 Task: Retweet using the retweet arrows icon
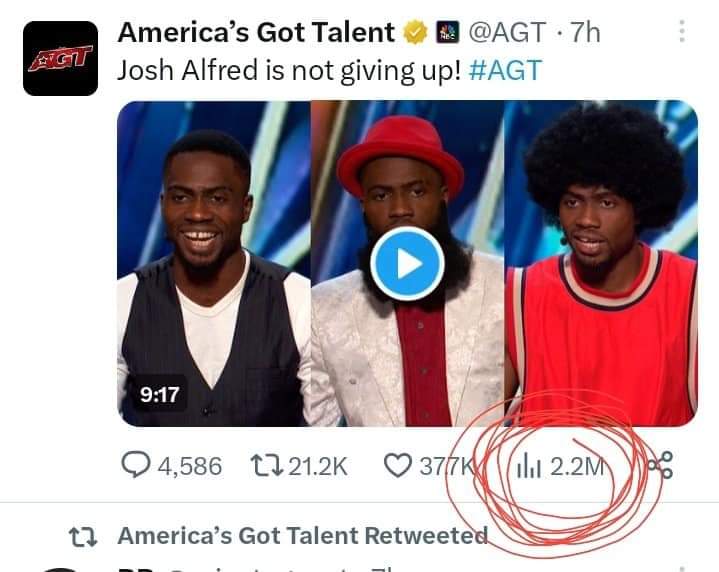(267, 465)
